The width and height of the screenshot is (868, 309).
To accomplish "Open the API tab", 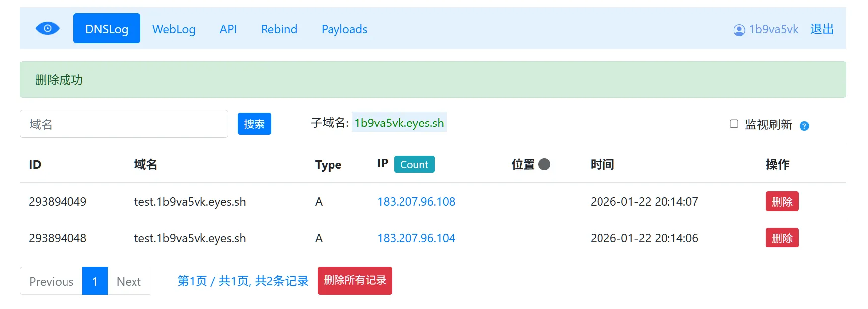I will pos(228,29).
